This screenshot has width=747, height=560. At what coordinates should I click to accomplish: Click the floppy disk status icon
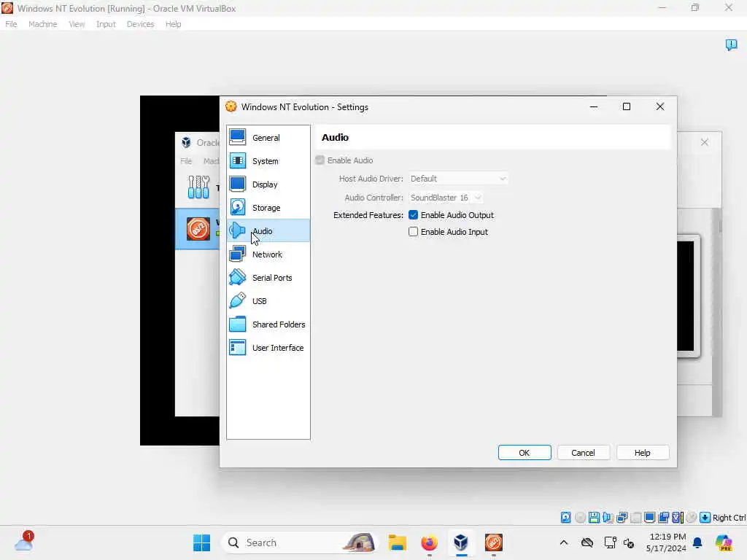point(594,518)
